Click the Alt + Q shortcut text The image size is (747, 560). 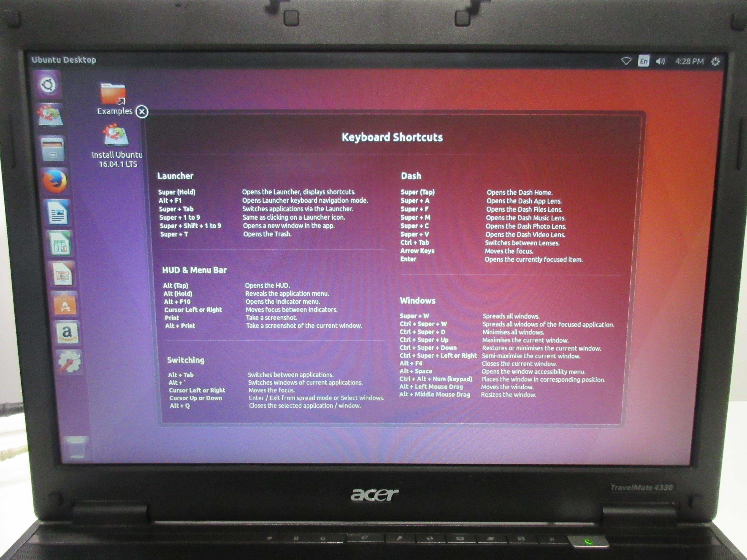click(x=180, y=406)
